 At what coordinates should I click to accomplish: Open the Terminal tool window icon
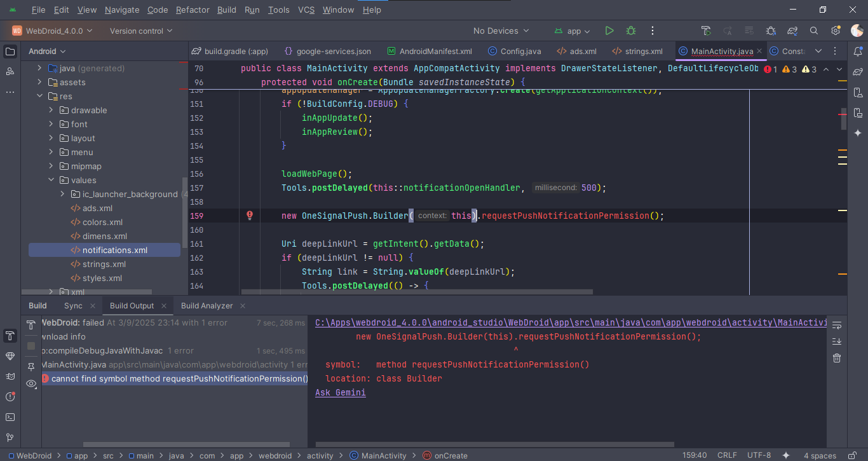coord(10,417)
